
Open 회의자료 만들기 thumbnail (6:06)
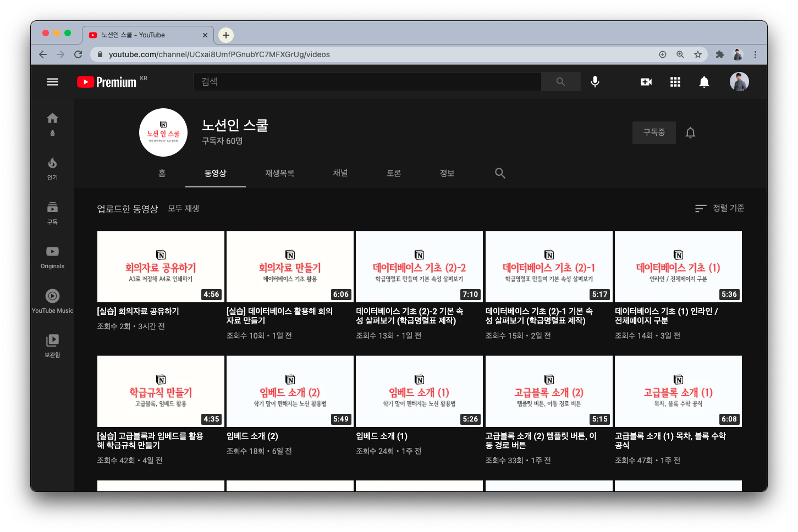click(290, 267)
